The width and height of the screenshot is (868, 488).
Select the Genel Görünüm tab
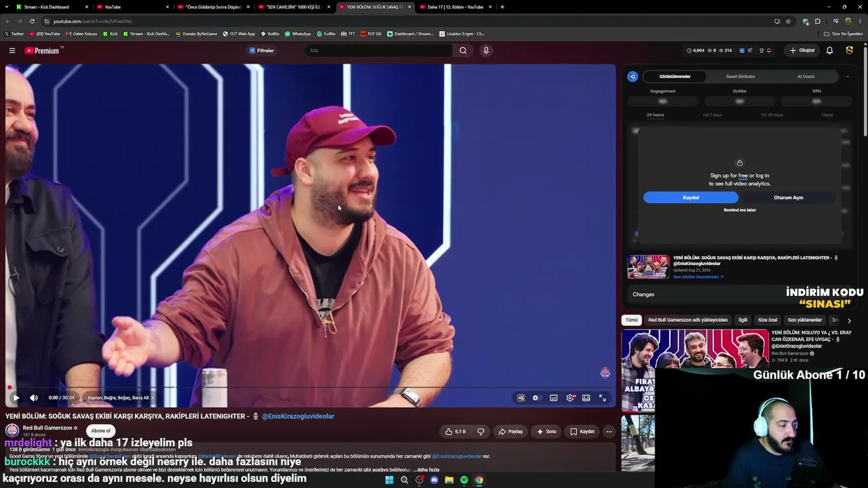tap(741, 77)
